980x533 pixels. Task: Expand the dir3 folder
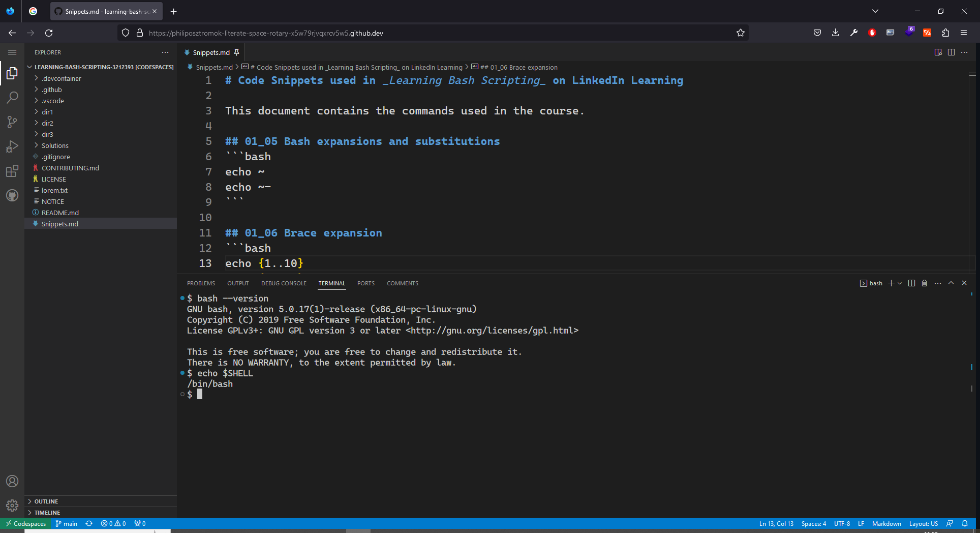point(101,134)
